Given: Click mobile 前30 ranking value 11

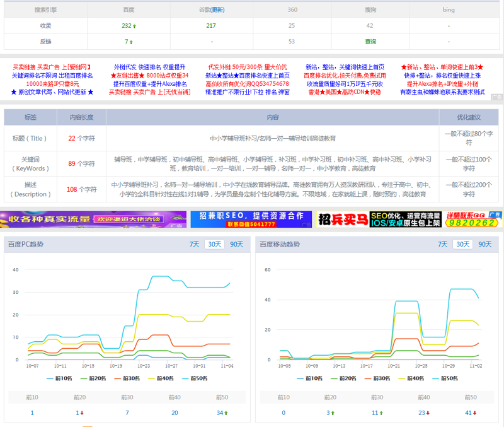Looking at the screenshot, I should click(375, 413).
